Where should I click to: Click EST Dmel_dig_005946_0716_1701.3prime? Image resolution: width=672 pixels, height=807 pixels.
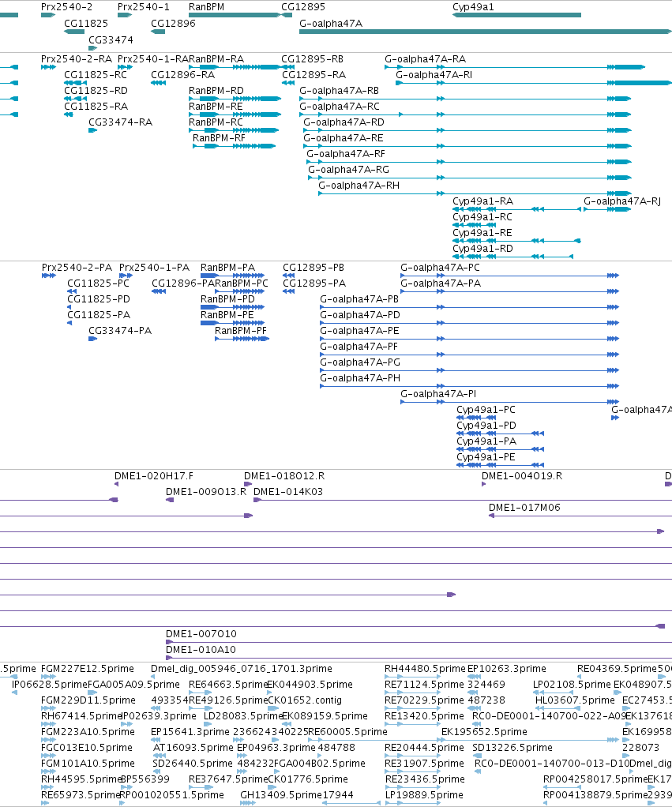242,669
